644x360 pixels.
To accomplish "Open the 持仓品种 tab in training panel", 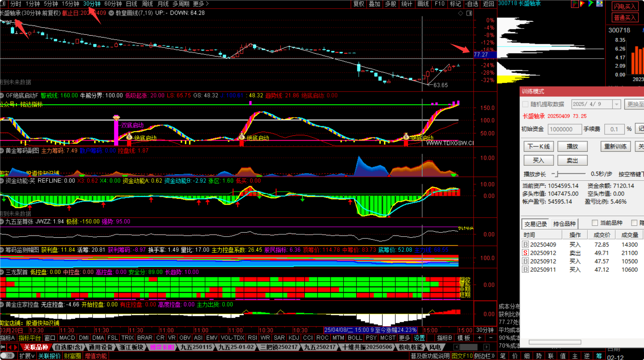I will pos(564,224).
